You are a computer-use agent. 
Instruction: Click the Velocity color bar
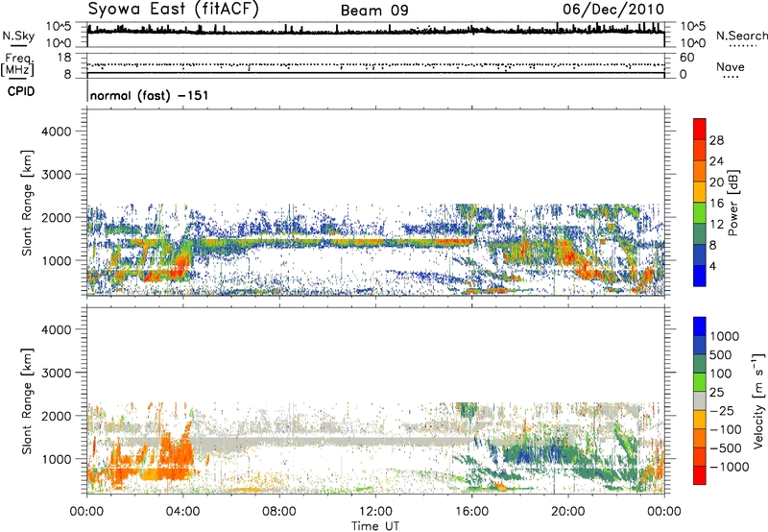coord(700,400)
